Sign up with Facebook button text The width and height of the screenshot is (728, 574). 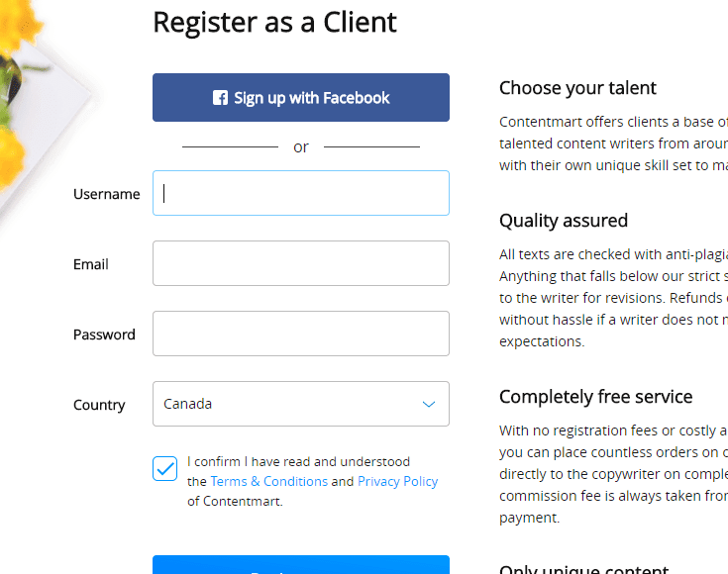pos(312,98)
